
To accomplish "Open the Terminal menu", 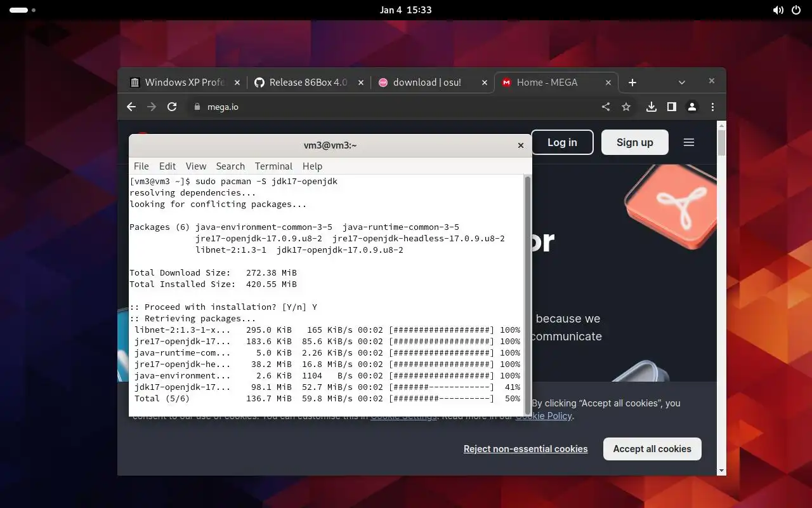I will (x=273, y=166).
